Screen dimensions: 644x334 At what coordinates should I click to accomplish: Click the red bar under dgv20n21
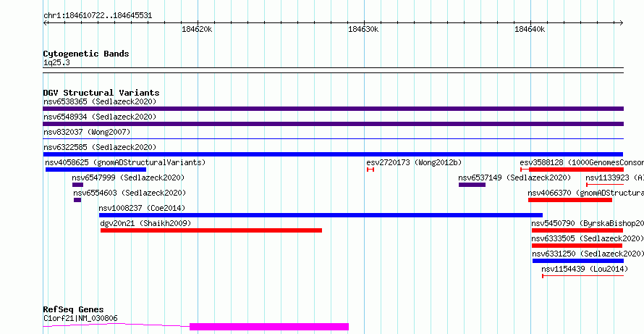click(x=211, y=230)
